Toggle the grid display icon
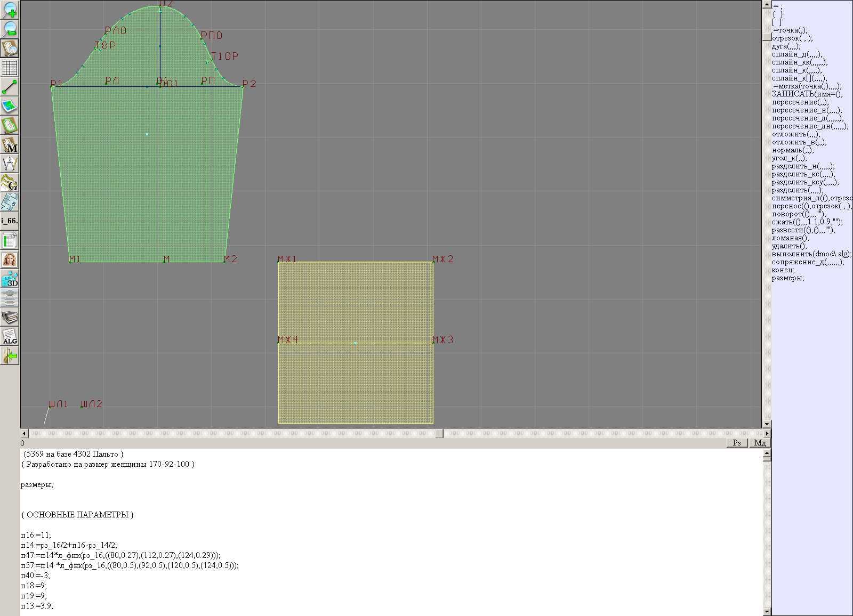This screenshot has width=853, height=616. pyautogui.click(x=10, y=68)
